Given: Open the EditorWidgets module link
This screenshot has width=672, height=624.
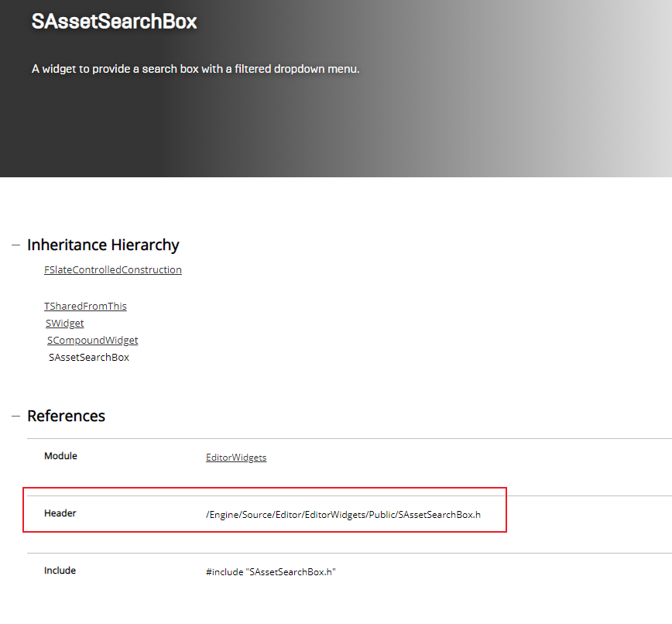Looking at the screenshot, I should point(236,458).
